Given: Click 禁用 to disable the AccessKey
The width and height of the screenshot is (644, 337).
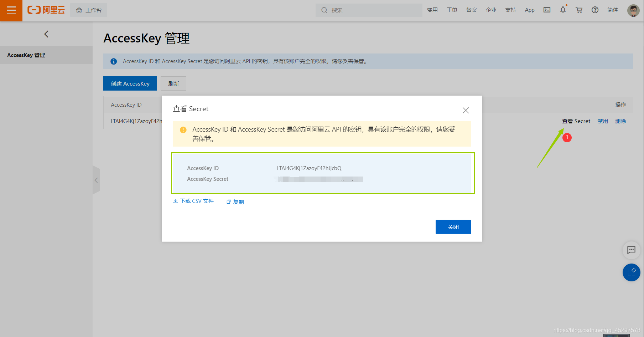Looking at the screenshot, I should 603,121.
